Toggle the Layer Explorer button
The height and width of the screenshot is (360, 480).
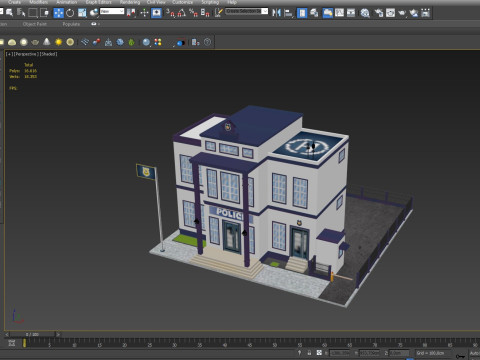pyautogui.click(x=314, y=13)
